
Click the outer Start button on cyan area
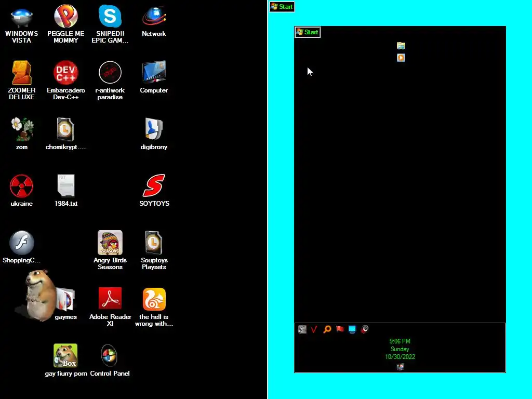tap(282, 7)
